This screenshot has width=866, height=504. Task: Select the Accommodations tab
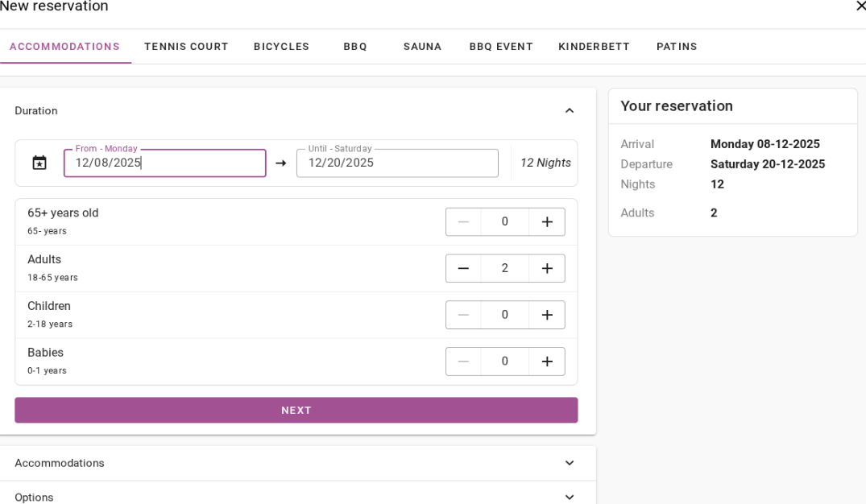(x=64, y=47)
